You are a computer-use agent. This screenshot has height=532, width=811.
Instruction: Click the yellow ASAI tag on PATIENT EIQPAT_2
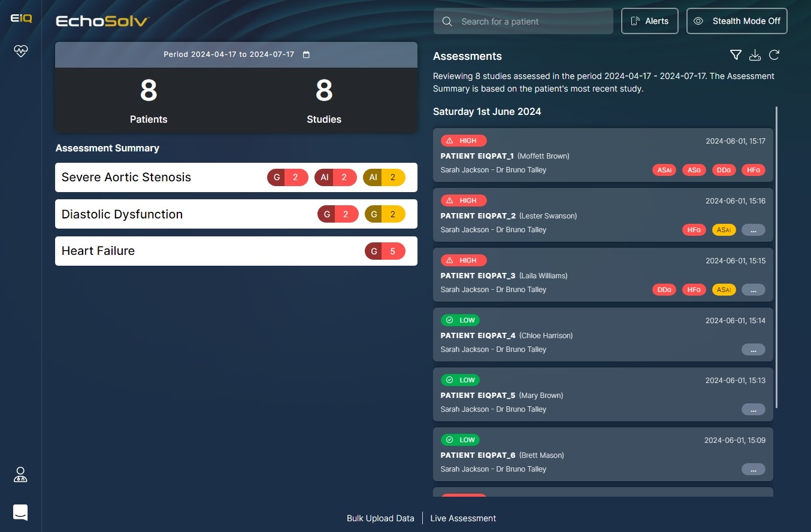click(x=724, y=230)
